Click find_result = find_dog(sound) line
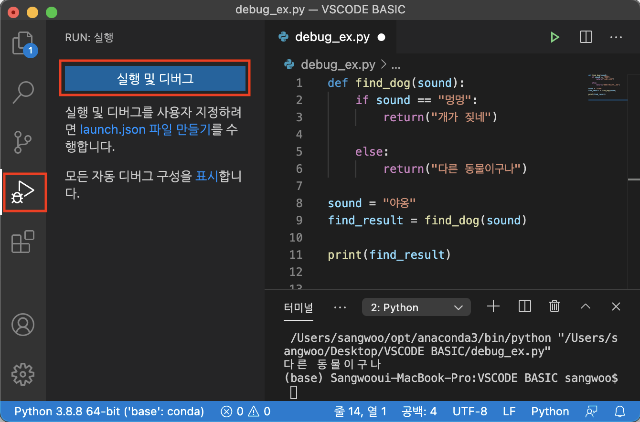The image size is (640, 422). [x=427, y=220]
